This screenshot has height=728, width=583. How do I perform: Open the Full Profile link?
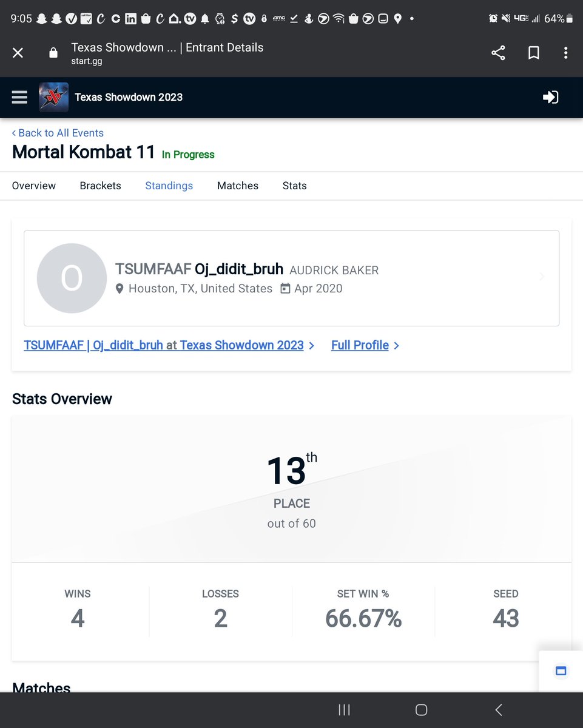tap(360, 345)
